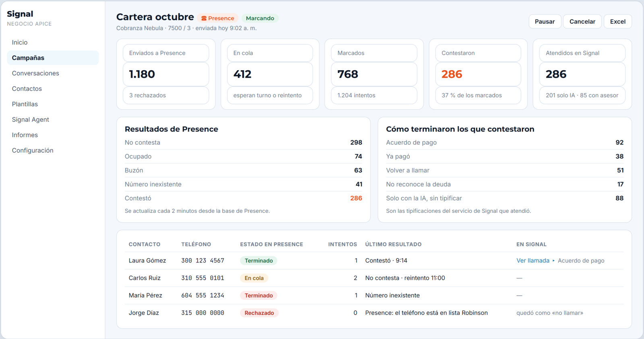This screenshot has height=339, width=644.
Task: Click the Signal logo text
Action: click(20, 14)
